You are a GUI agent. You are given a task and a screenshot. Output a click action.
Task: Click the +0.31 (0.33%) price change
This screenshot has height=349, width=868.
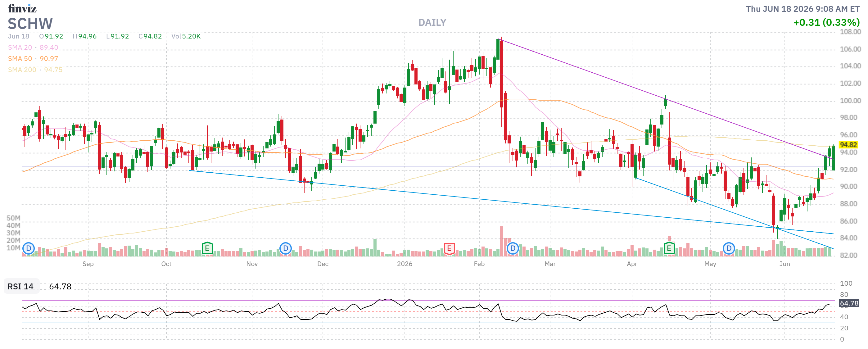coord(826,23)
